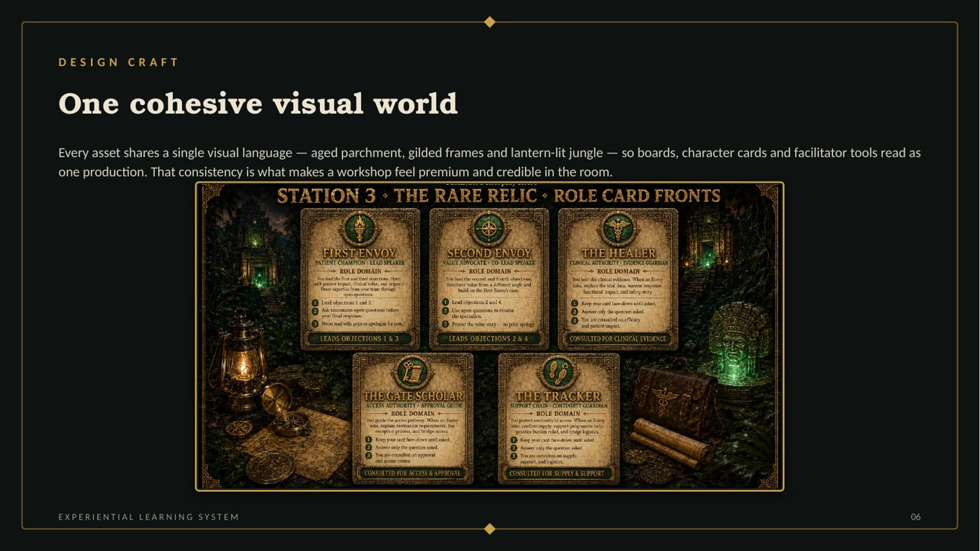Click ROLE DOMAIN label on The Tracker card
The height and width of the screenshot is (551, 980).
coord(558,414)
